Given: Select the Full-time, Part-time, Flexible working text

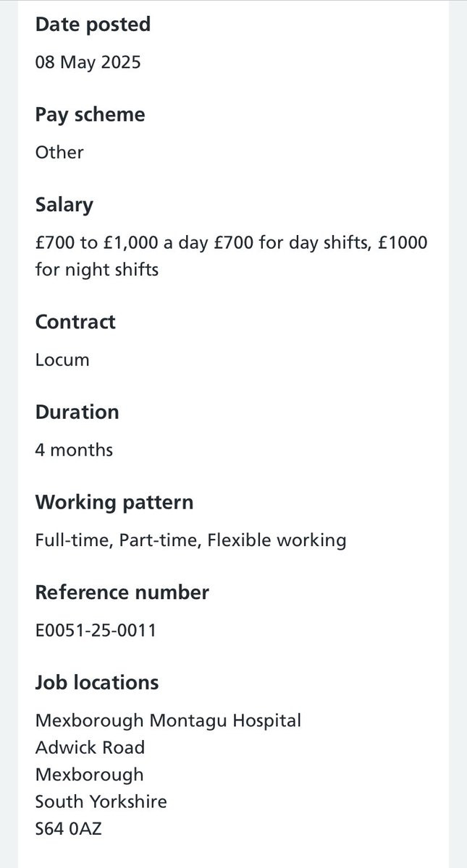Looking at the screenshot, I should click(x=190, y=540).
